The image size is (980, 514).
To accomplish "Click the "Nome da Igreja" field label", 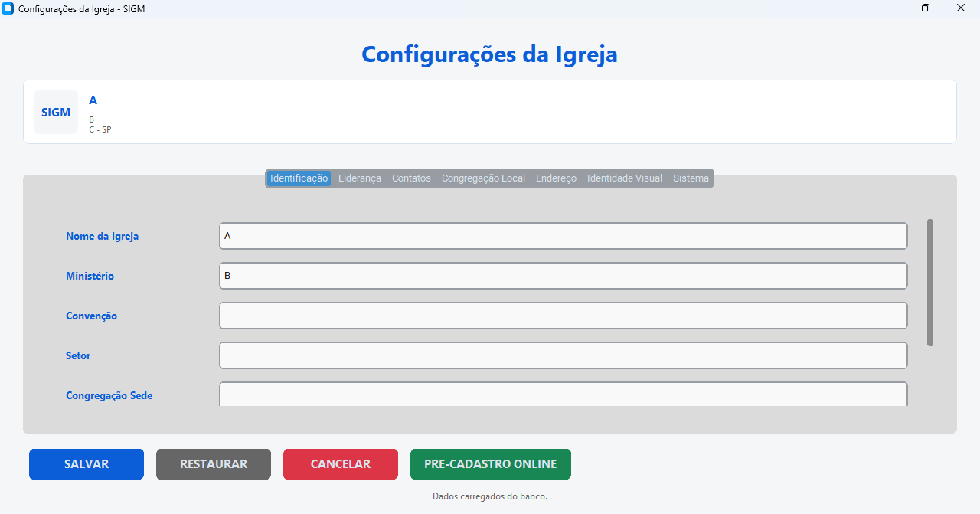I will (x=103, y=236).
